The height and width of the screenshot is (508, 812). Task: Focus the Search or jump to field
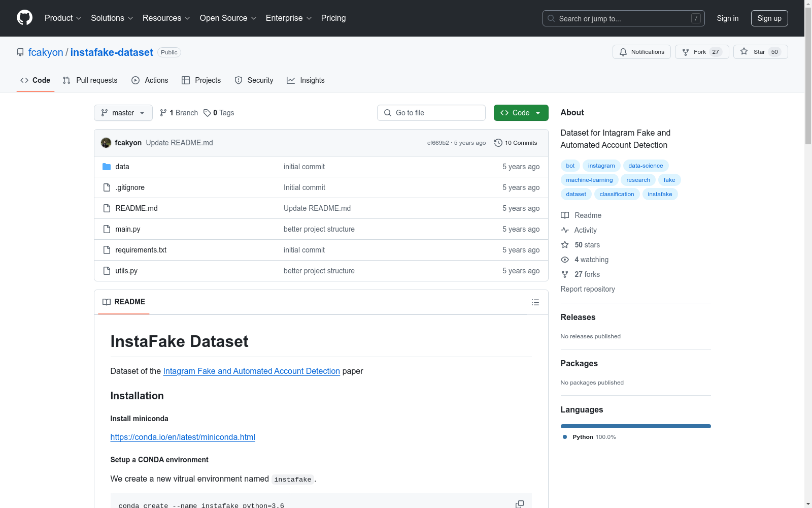624,18
